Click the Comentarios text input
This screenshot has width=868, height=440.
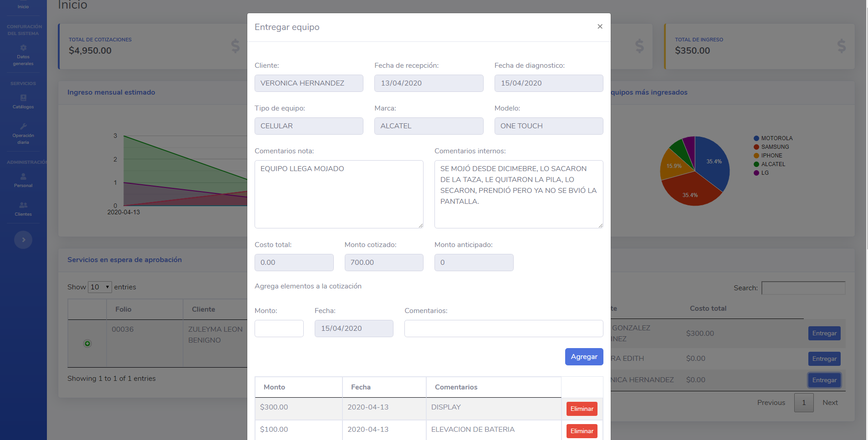click(x=503, y=329)
